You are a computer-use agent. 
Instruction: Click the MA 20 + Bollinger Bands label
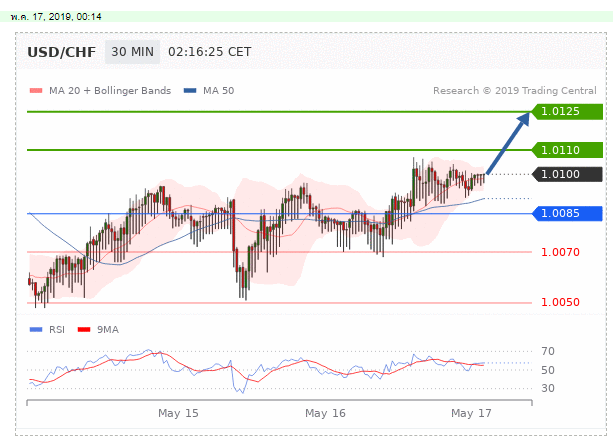coord(110,91)
